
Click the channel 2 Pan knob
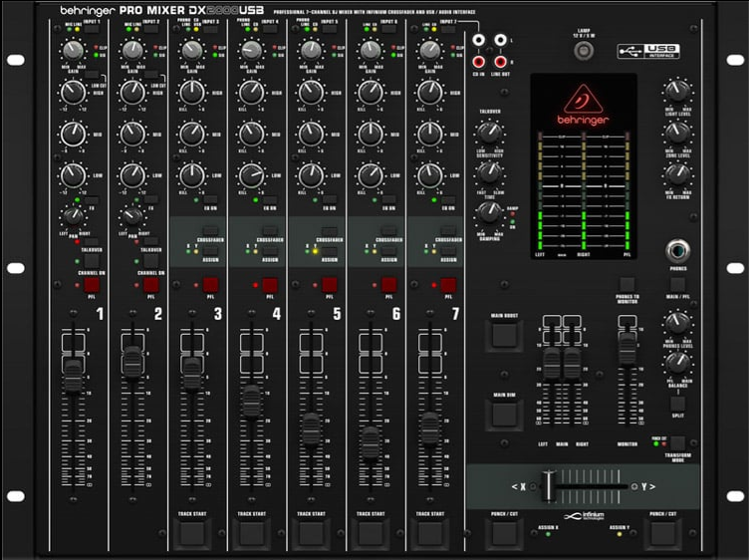coord(130,215)
